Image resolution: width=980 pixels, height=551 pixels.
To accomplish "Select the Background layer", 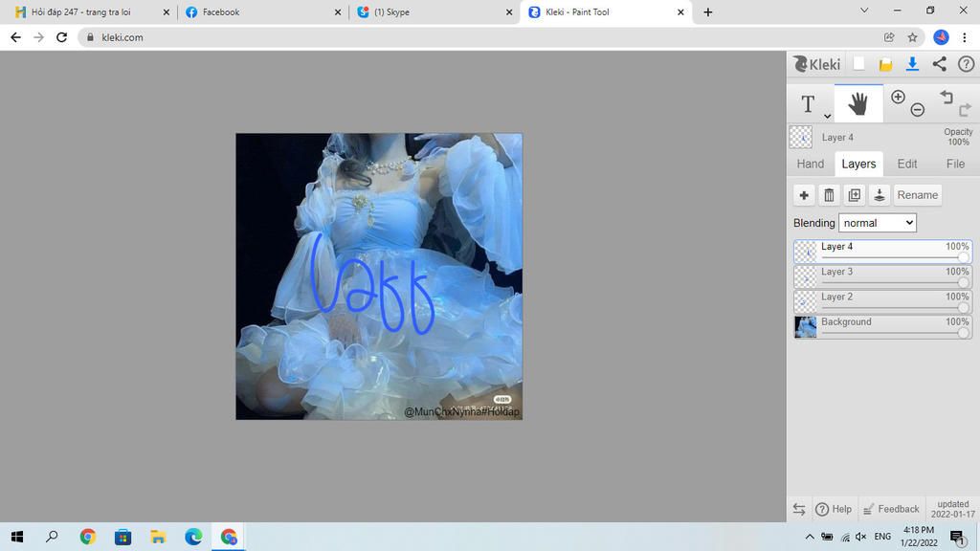I will coord(882,327).
